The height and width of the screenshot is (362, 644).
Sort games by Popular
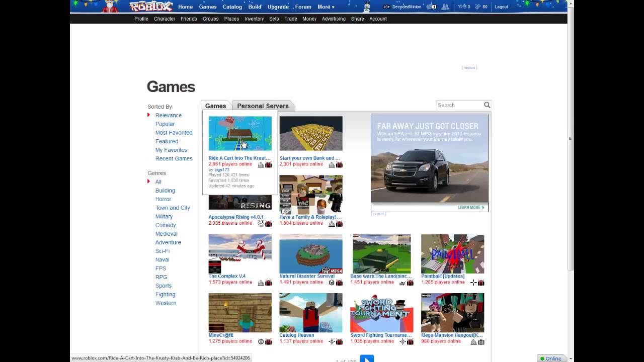pyautogui.click(x=165, y=124)
